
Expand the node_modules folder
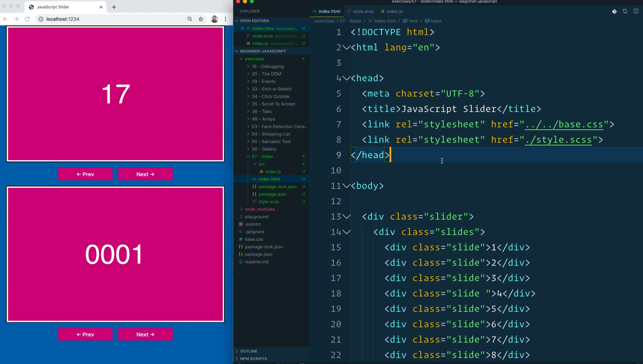coord(260,209)
